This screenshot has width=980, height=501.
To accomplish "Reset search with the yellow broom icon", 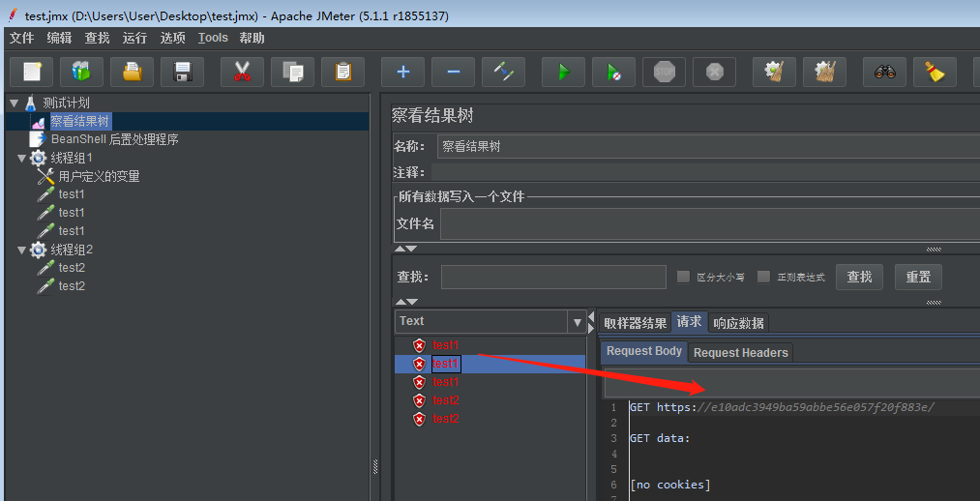I will click(935, 72).
